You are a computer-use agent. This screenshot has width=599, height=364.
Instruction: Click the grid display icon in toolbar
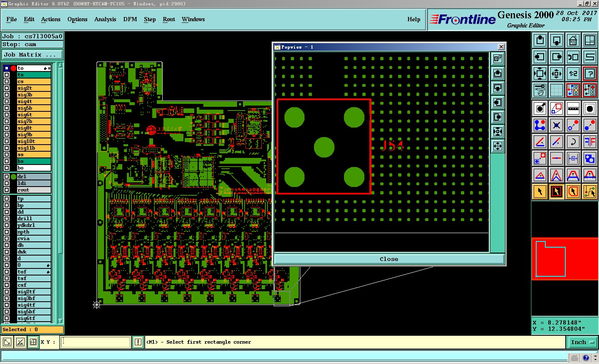556,90
